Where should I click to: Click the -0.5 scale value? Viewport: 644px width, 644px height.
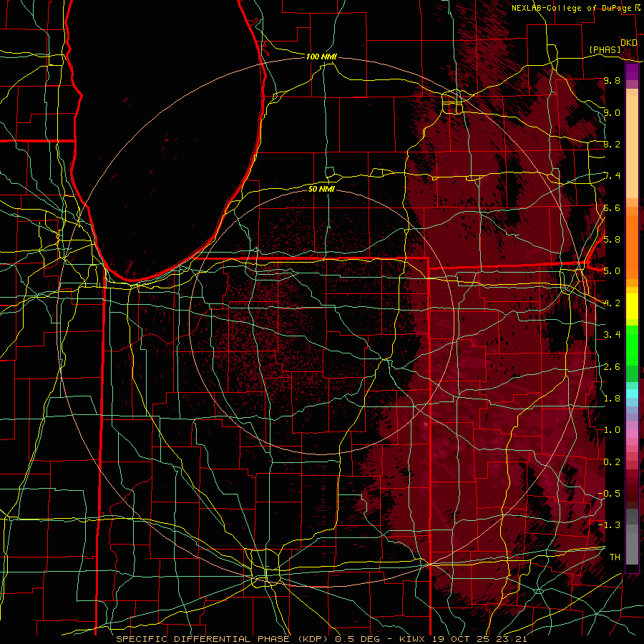[x=610, y=494]
